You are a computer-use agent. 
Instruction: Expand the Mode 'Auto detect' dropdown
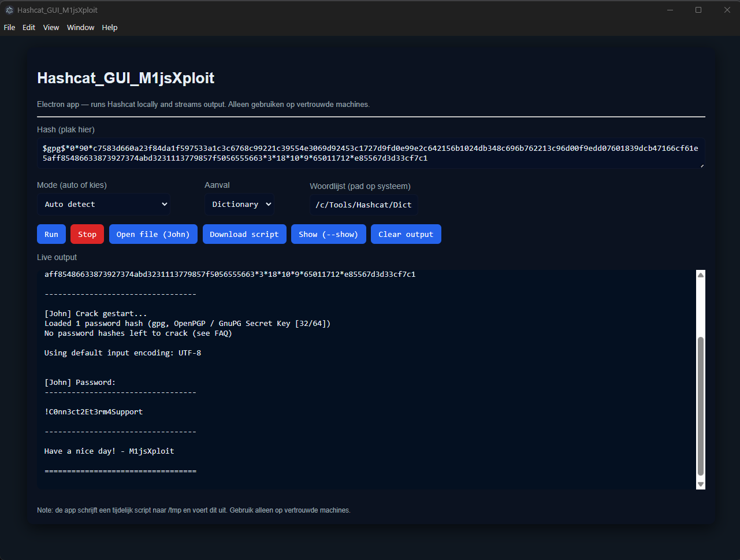(x=103, y=204)
